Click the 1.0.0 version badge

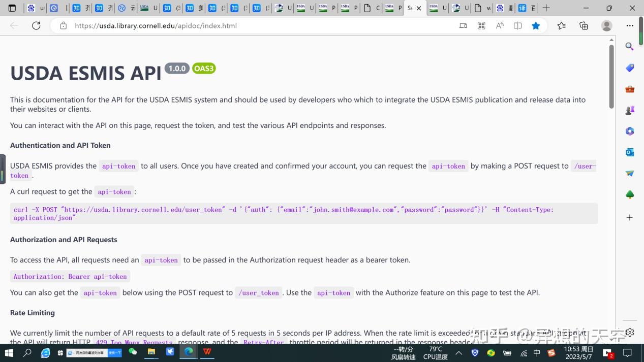(x=177, y=69)
